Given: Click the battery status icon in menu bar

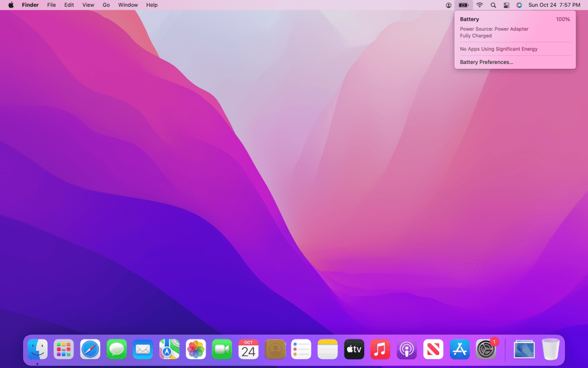Looking at the screenshot, I should pos(463,5).
